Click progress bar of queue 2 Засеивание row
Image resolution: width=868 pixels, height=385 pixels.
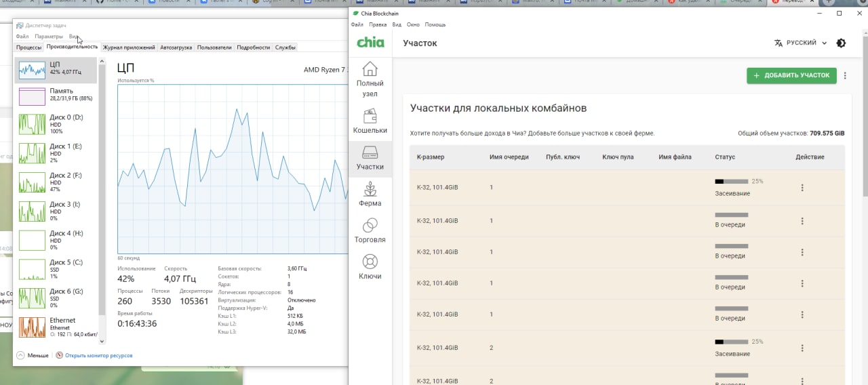pos(732,342)
